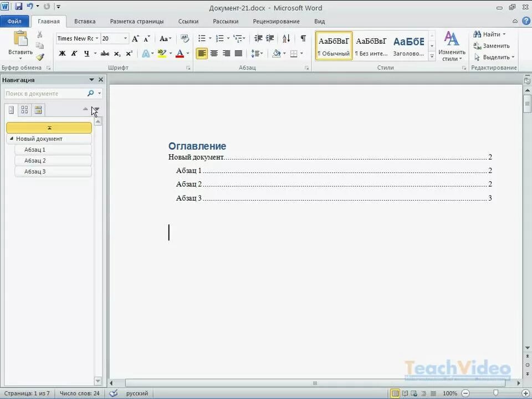Apply superscript formatting
The image size is (532, 399).
coord(129,54)
